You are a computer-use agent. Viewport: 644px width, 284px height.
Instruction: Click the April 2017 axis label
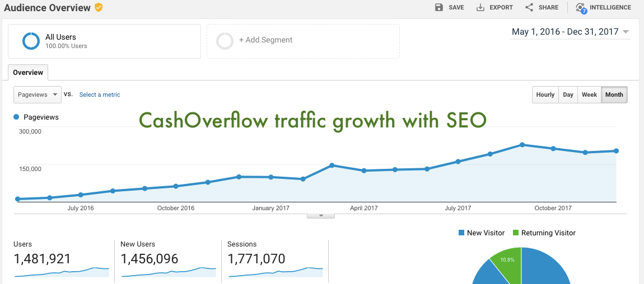[x=364, y=208]
